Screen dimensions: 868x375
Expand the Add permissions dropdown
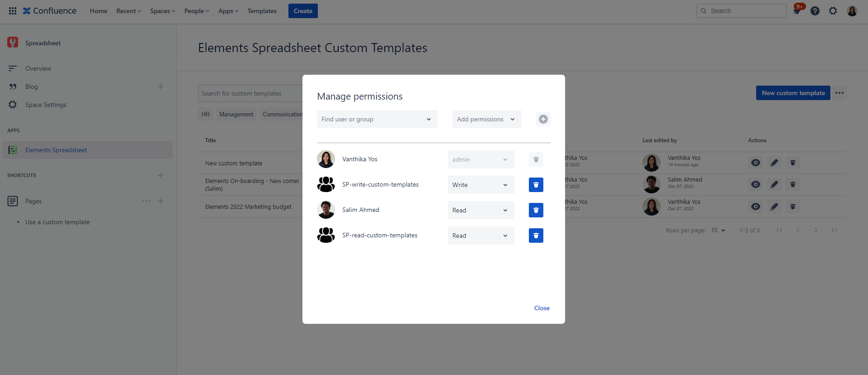coord(486,119)
